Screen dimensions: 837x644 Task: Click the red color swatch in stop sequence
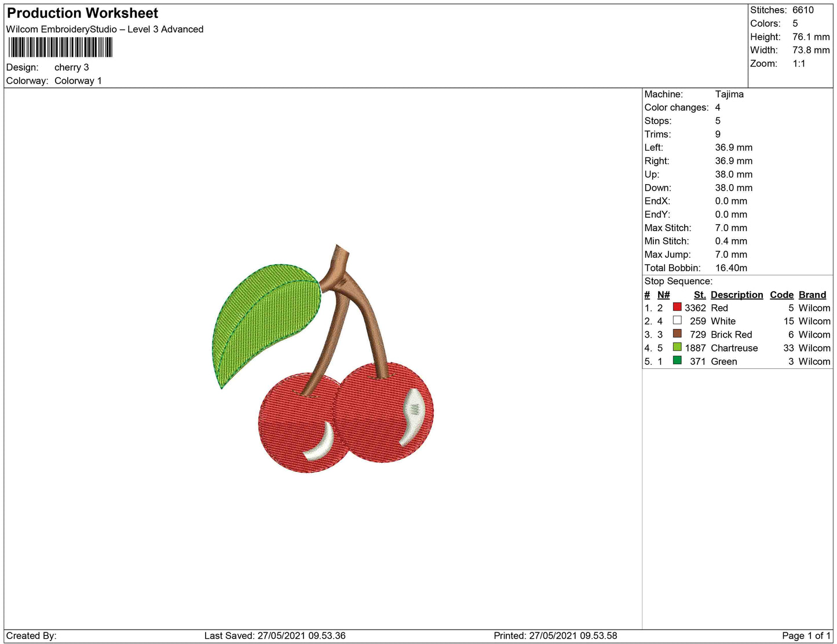point(677,307)
